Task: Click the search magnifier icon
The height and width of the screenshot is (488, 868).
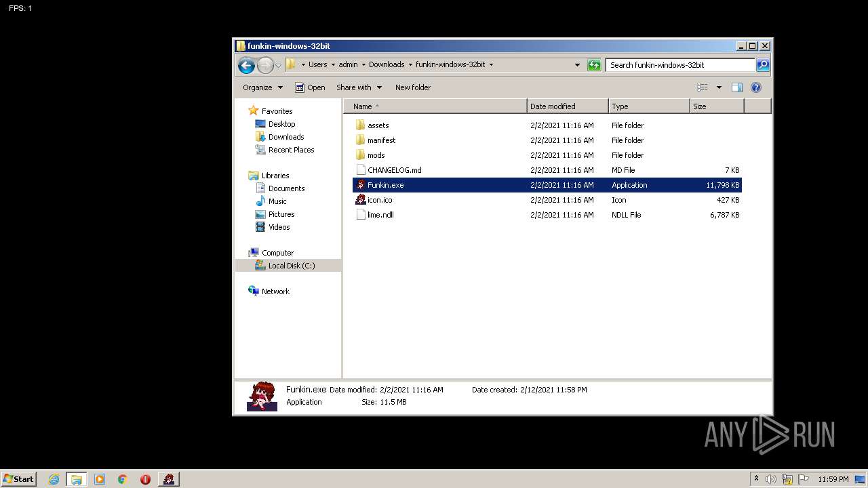Action: tap(763, 65)
